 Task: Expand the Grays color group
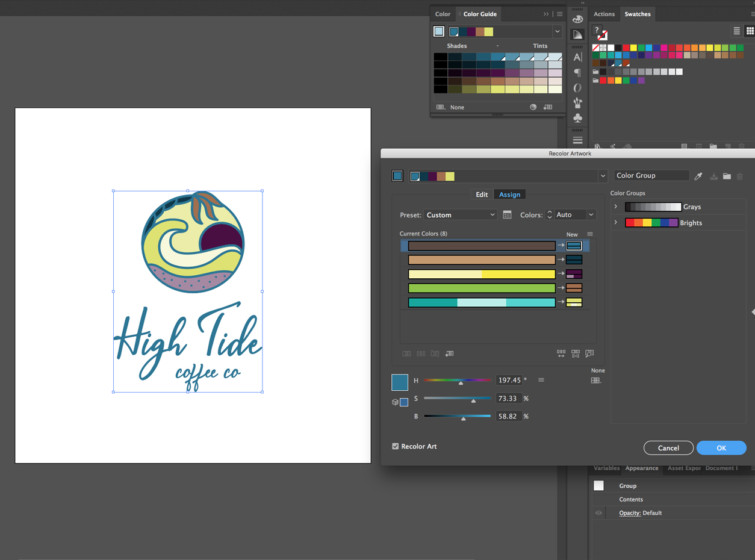click(x=615, y=207)
